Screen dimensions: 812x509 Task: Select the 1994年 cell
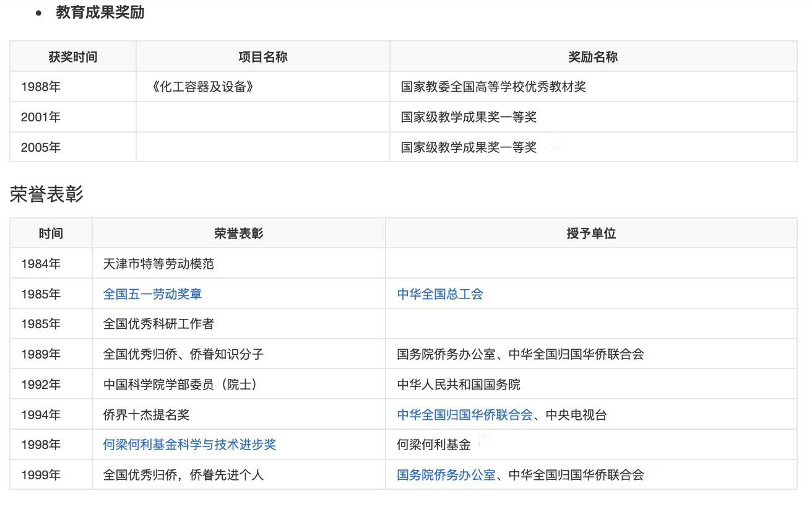pyautogui.click(x=51, y=415)
